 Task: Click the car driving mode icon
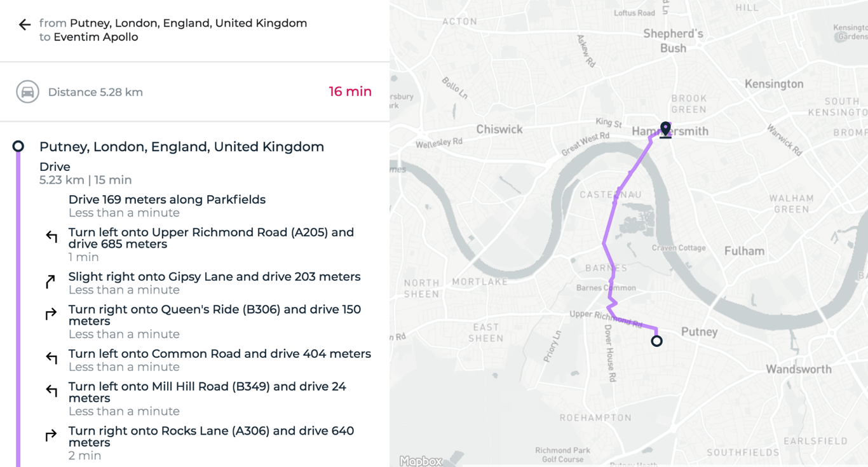tap(28, 92)
